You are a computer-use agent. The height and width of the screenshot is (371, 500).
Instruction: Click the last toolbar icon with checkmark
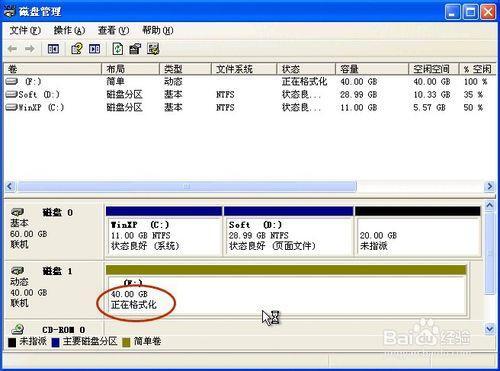(x=153, y=49)
